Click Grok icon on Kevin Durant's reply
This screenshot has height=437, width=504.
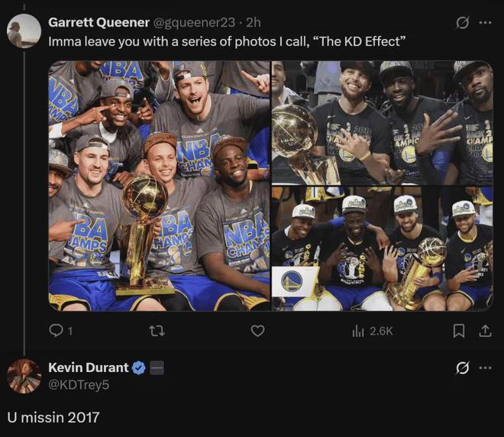pyautogui.click(x=462, y=368)
